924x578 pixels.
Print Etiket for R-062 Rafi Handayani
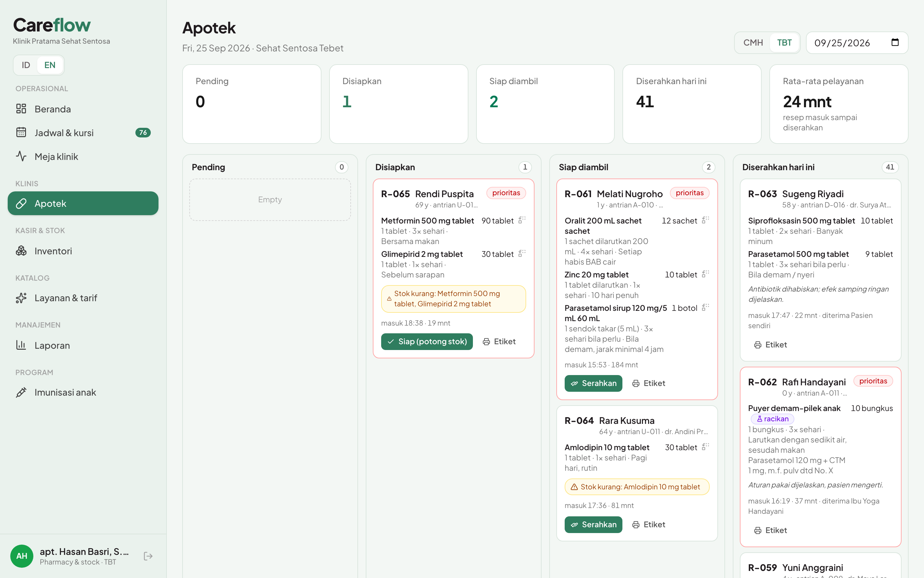pyautogui.click(x=771, y=530)
